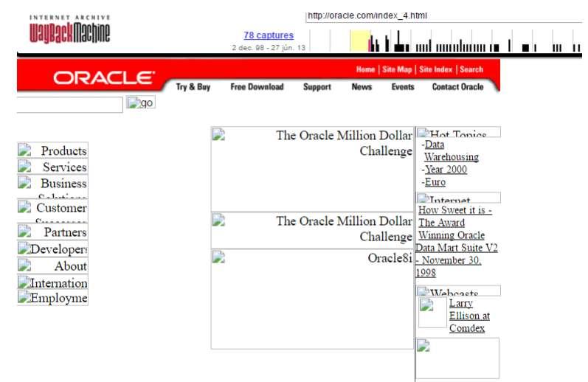Open the Products sidebar image link
This screenshot has width=588, height=382.
(x=52, y=150)
